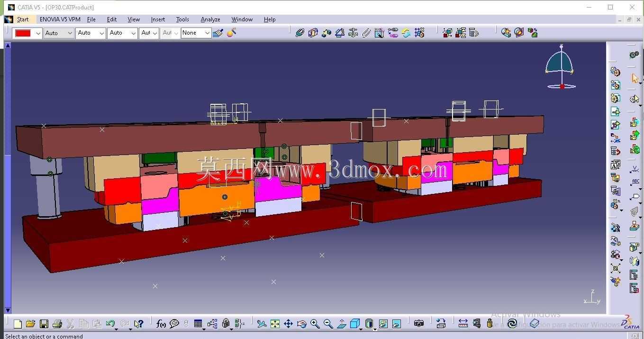The image size is (644, 339).
Task: Open the second Auto line weight dropdown
Action: point(102,33)
